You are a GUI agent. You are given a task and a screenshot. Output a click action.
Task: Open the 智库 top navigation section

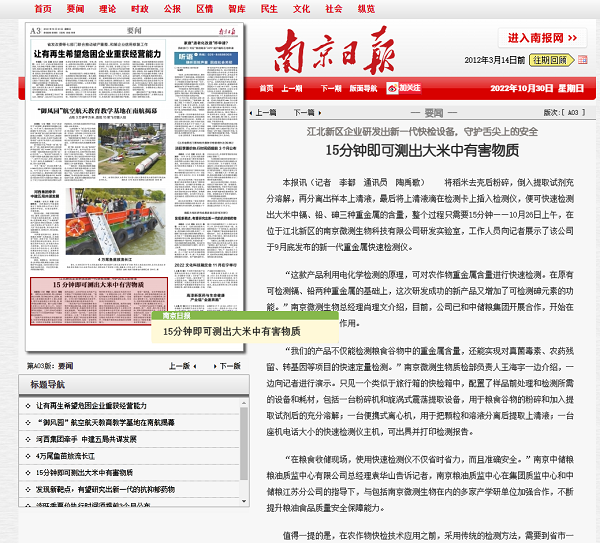[236, 8]
